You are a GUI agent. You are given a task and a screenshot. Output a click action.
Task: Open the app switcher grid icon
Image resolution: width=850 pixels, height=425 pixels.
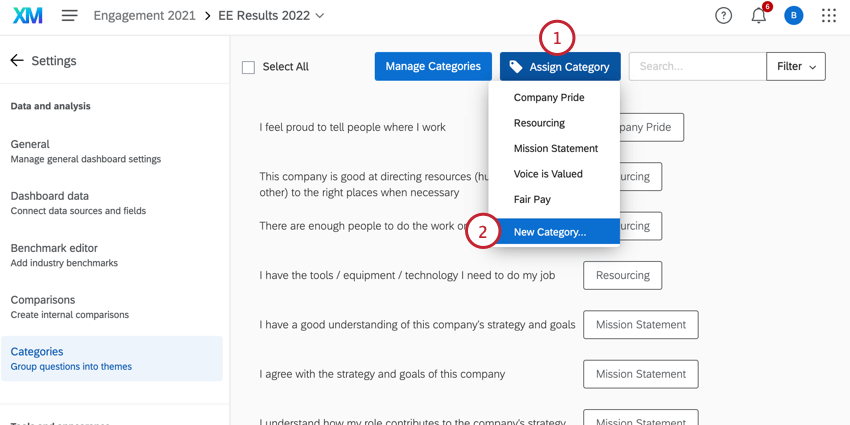[x=829, y=16]
